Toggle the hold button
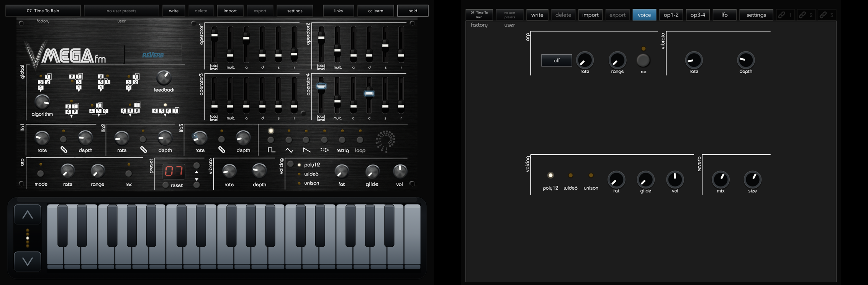The image size is (868, 285). coord(413,11)
